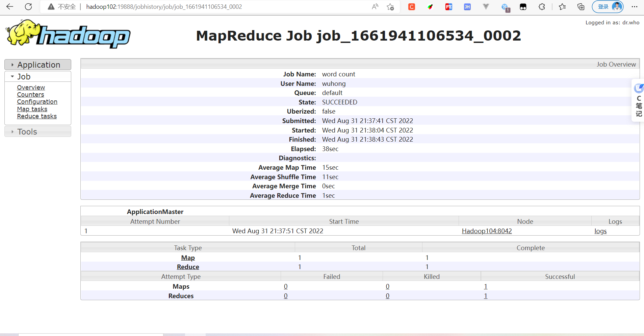Click the not-secure warning triangle icon
Image resolution: width=644 pixels, height=336 pixels.
(x=51, y=7)
